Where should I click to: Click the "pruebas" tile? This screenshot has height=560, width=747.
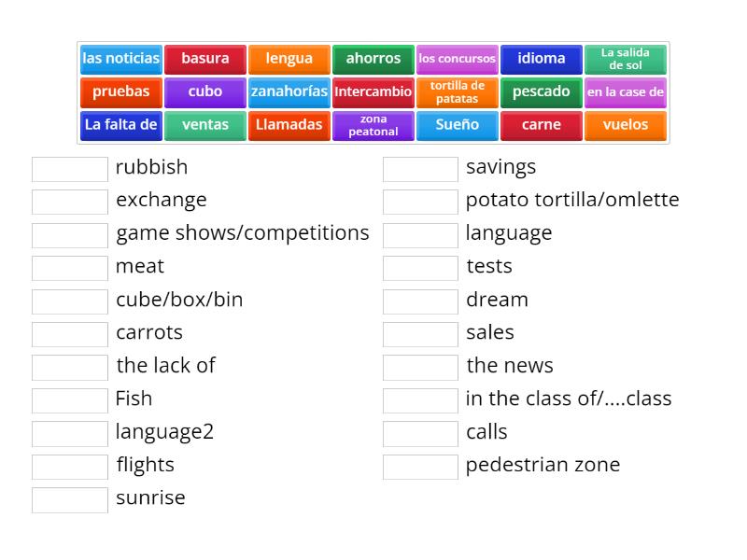click(120, 91)
